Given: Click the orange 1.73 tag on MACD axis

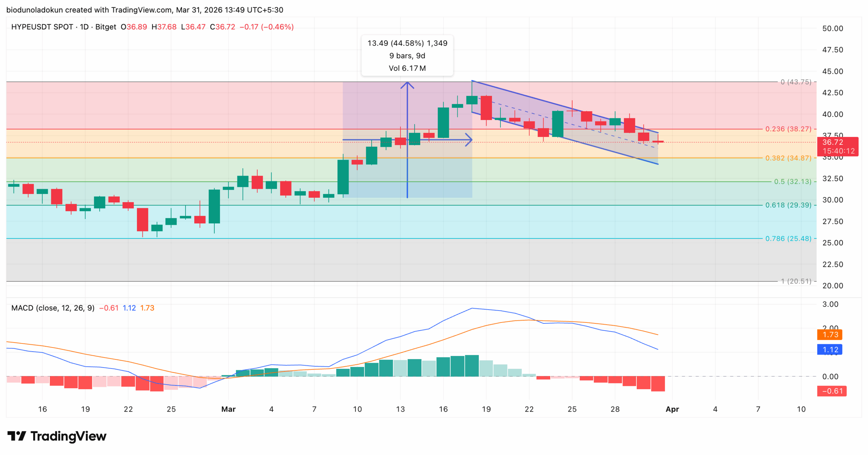Looking at the screenshot, I should click(x=830, y=335).
